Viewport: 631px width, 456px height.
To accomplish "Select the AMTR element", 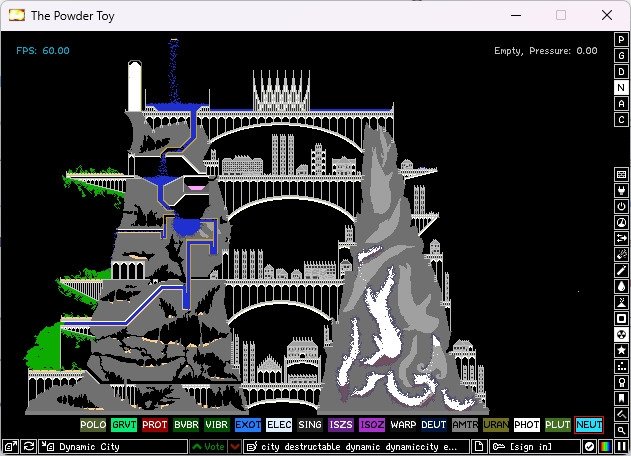I will click(465, 425).
